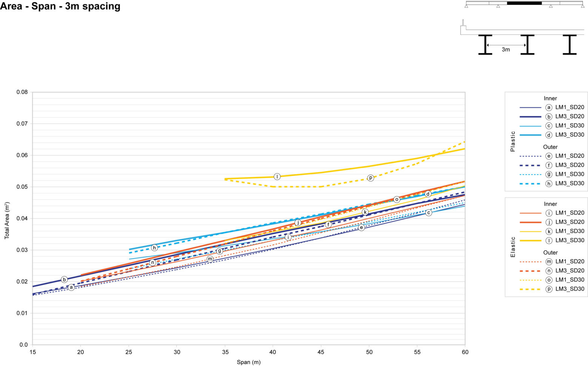Pick the circled 'e' marker in the plot area
588x366 pixels.
coord(361,228)
